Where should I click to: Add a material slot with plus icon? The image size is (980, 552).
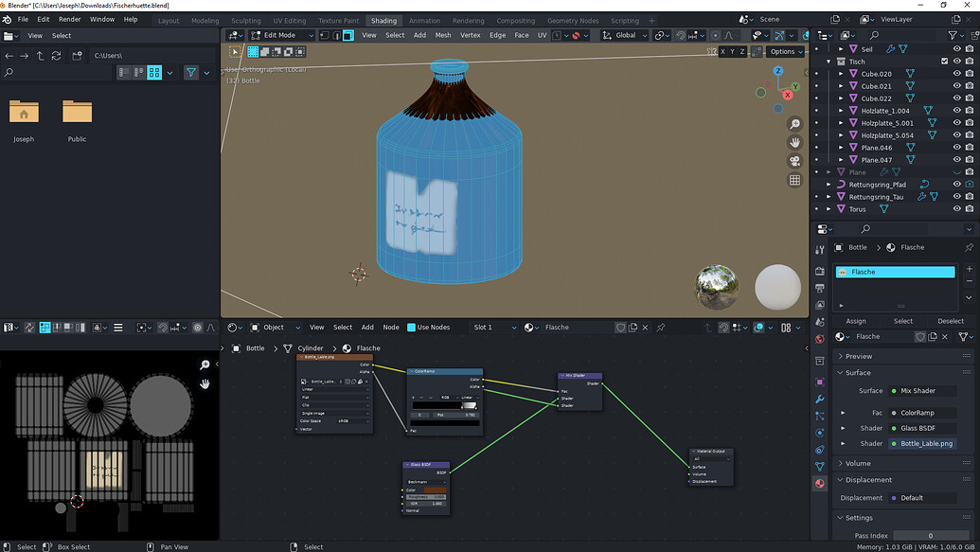tap(969, 269)
